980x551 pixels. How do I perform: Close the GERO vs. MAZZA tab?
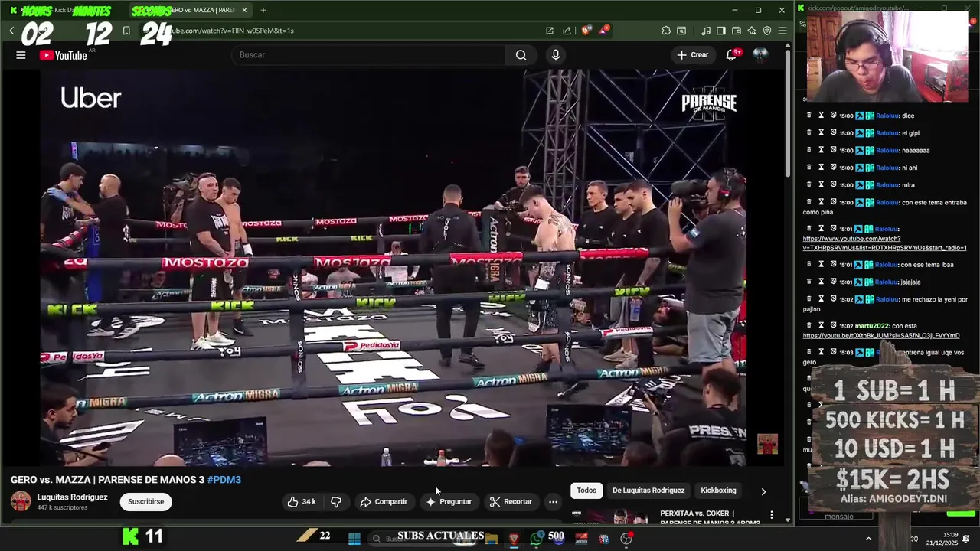click(244, 10)
